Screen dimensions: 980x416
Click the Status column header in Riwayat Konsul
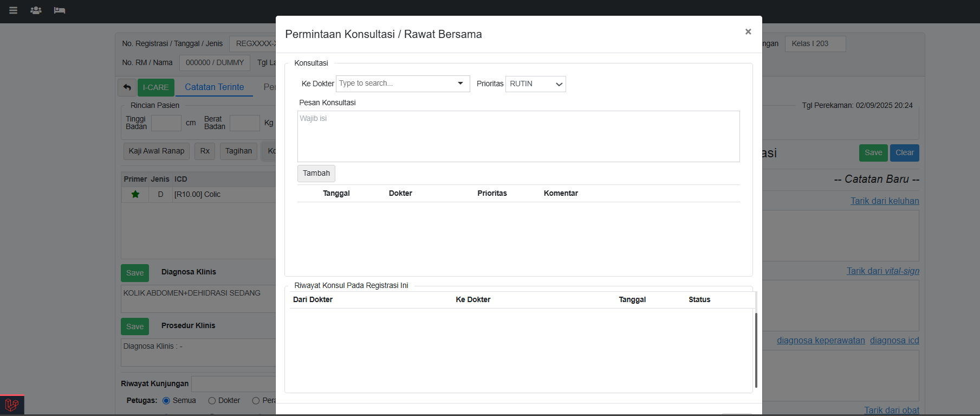coord(699,300)
